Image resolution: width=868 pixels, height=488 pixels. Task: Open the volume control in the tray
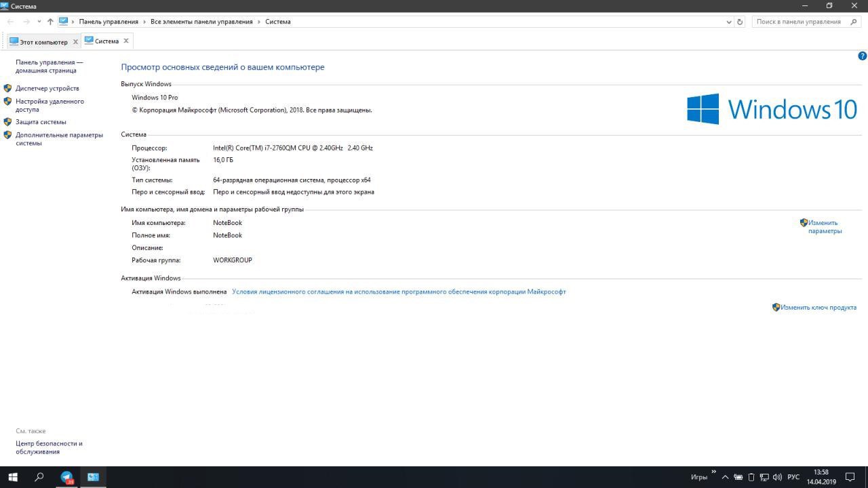[777, 477]
